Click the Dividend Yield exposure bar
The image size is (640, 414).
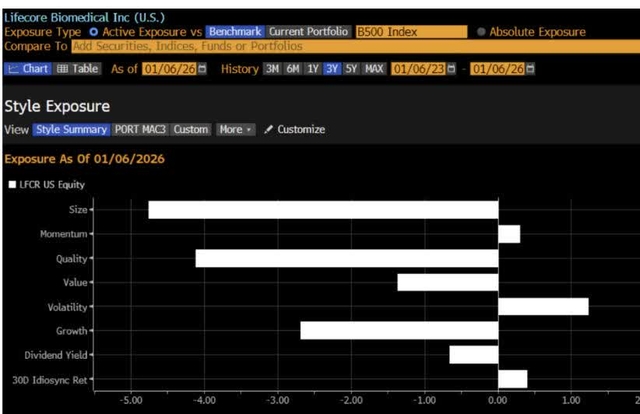click(474, 355)
